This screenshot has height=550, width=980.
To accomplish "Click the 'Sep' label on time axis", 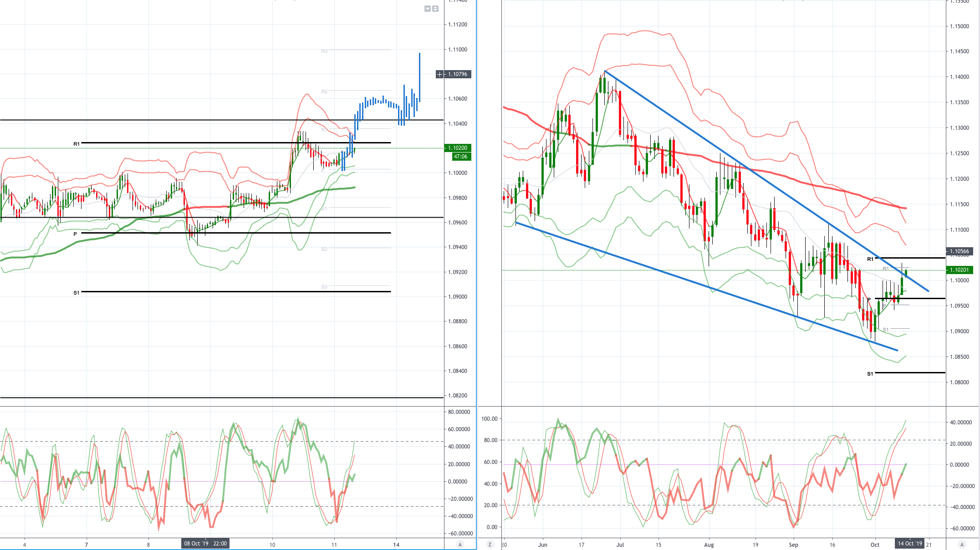I will pos(793,545).
